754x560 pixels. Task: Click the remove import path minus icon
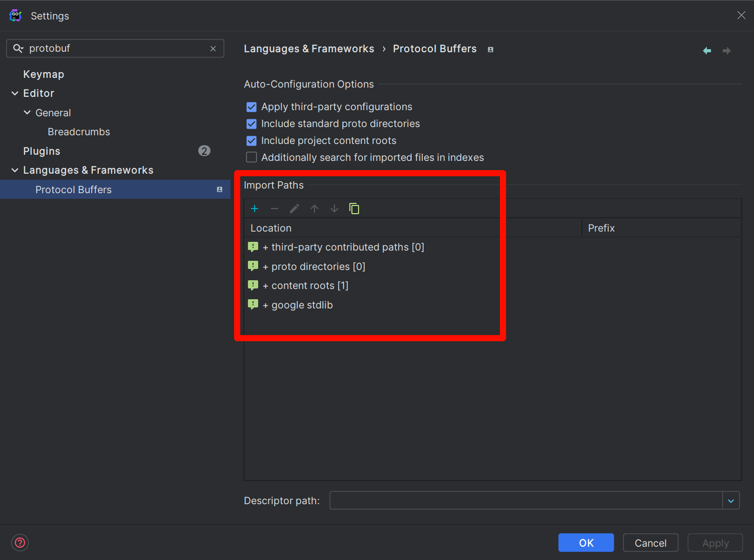click(x=275, y=209)
